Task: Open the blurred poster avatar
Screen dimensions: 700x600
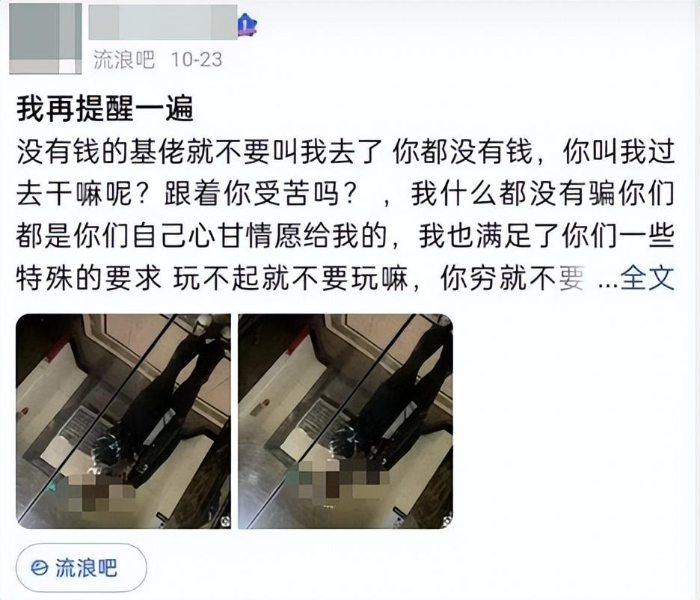Action: [46, 38]
